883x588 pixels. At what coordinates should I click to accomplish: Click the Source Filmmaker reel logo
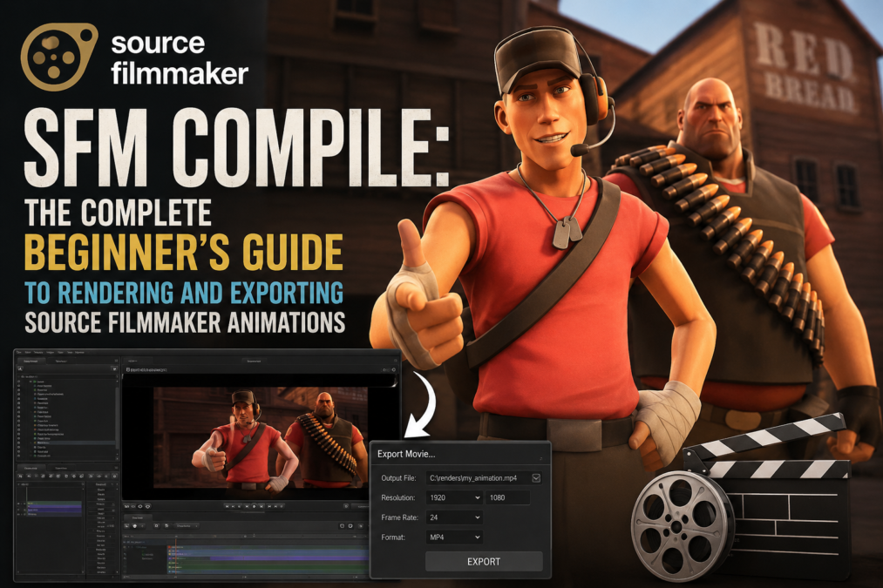(x=58, y=57)
